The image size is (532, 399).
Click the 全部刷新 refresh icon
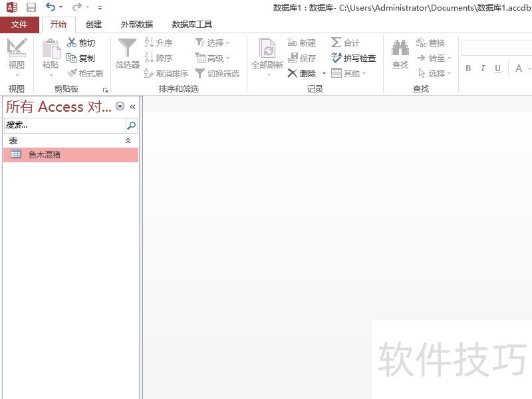(267, 49)
